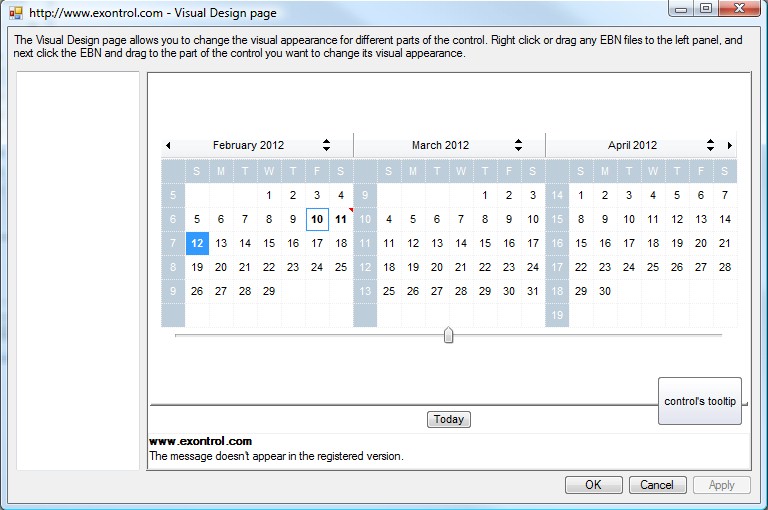Select February 12 highlighted date

click(x=197, y=243)
